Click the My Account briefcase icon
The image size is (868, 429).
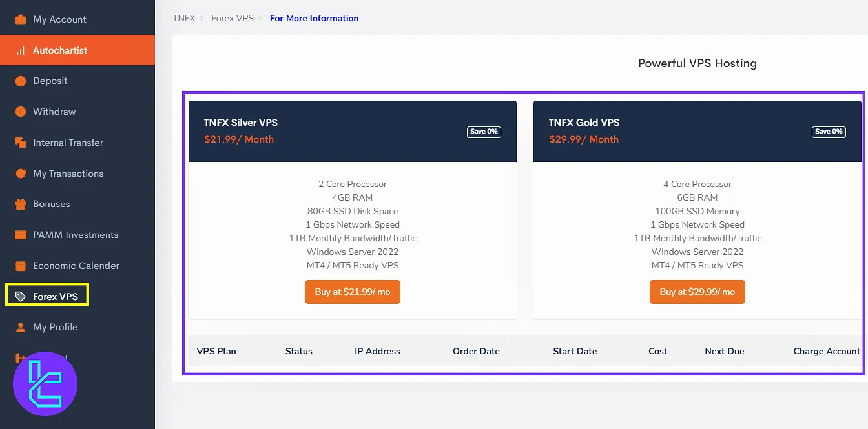click(x=21, y=19)
